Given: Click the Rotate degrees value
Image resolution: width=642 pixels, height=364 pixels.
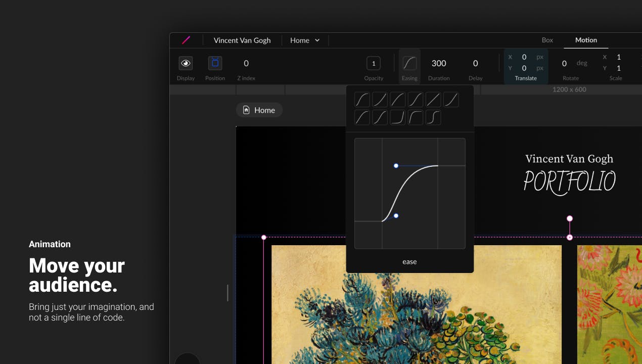Looking at the screenshot, I should point(564,63).
